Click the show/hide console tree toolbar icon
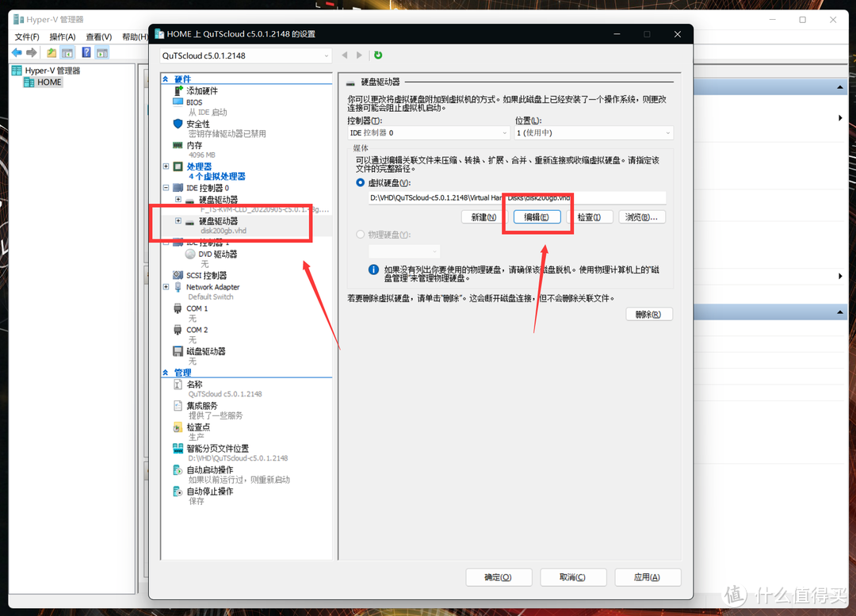The height and width of the screenshot is (616, 856). (67, 52)
